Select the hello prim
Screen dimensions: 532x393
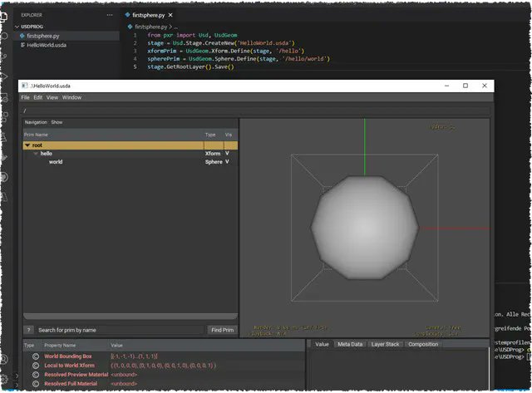pyautogui.click(x=47, y=153)
